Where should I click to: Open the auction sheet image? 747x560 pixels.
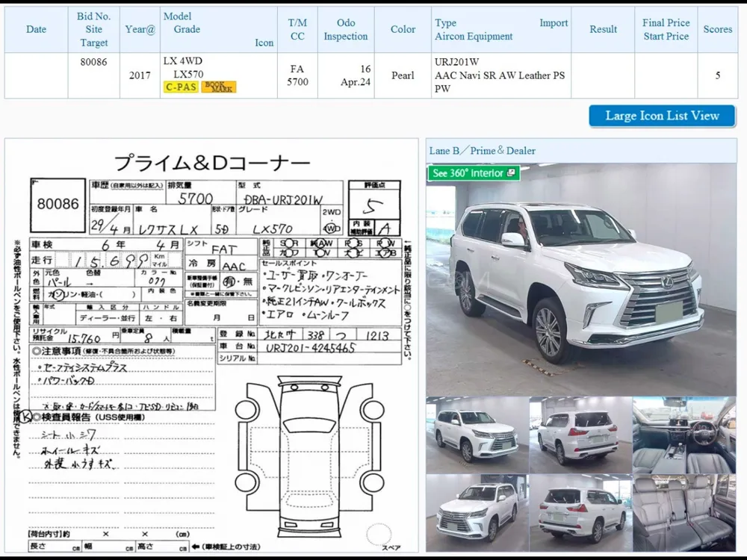coord(211,346)
